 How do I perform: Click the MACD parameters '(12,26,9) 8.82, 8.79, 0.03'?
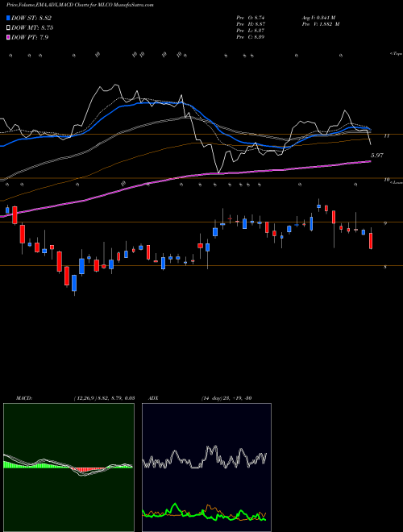[104, 398]
